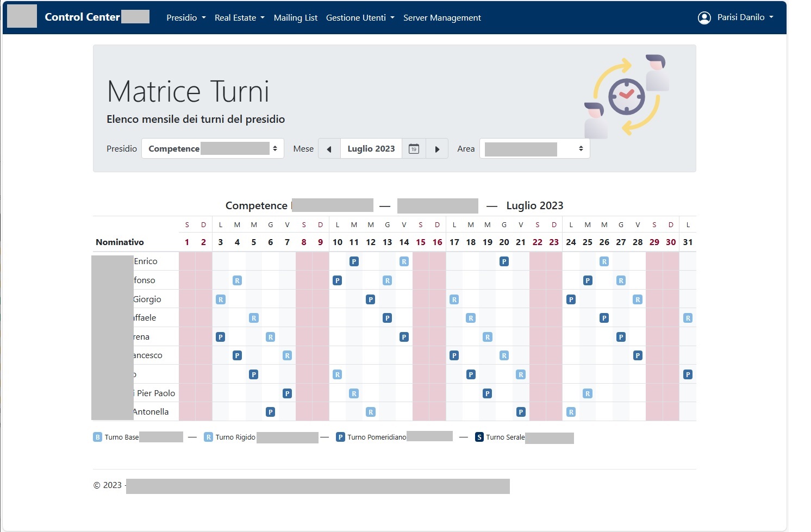
Task: Expand the Real Estate navigation menu
Action: (x=239, y=18)
